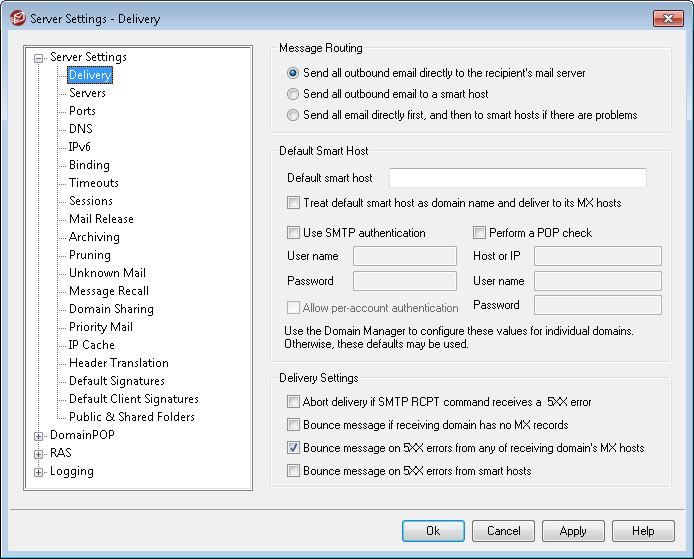Select Send all outbound email to smart host
Viewport: 694px width, 559px height.
pos(293,94)
